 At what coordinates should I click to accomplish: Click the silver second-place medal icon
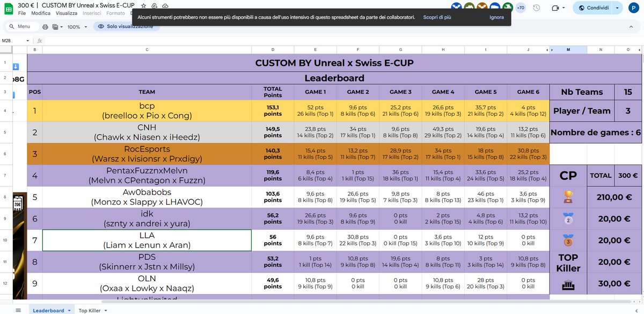pyautogui.click(x=567, y=219)
